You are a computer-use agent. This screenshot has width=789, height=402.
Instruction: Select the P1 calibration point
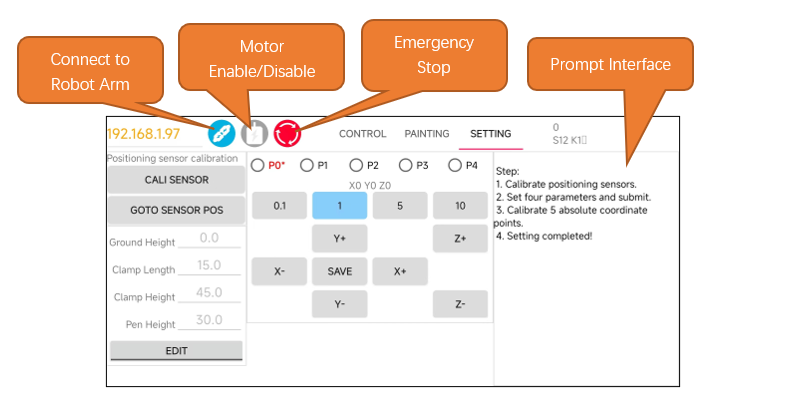coord(307,165)
